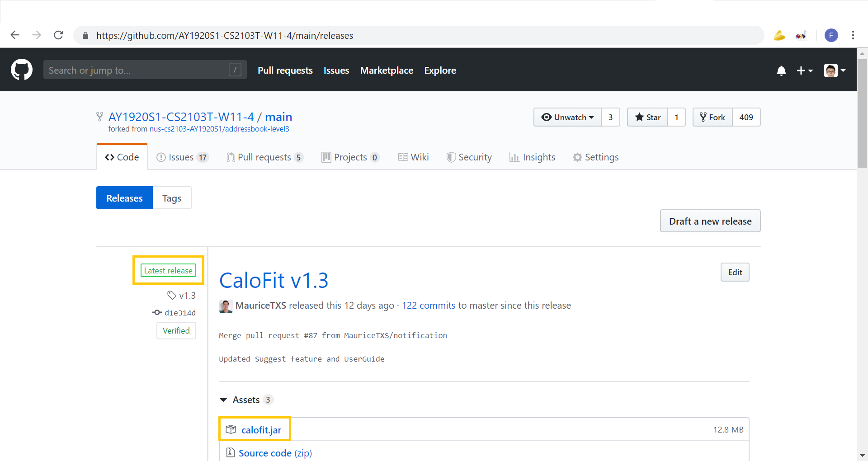Click the package icon beside calofit.jar

pos(231,429)
